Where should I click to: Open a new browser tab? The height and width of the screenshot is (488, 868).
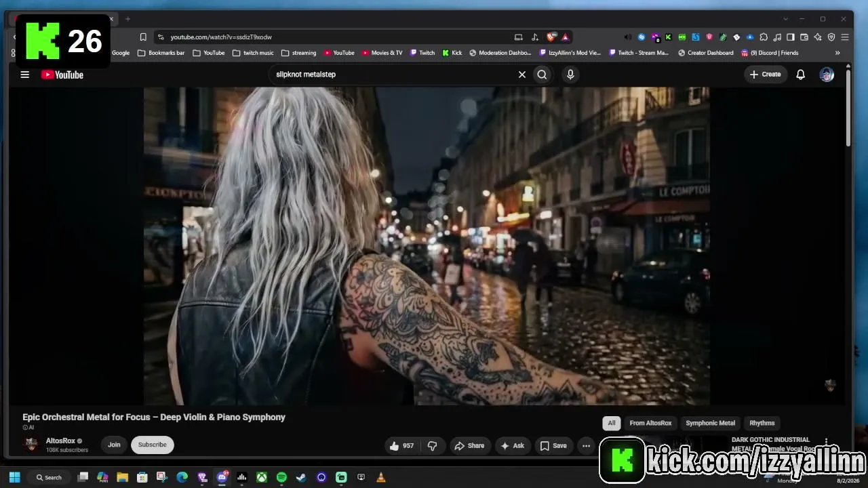pos(127,19)
